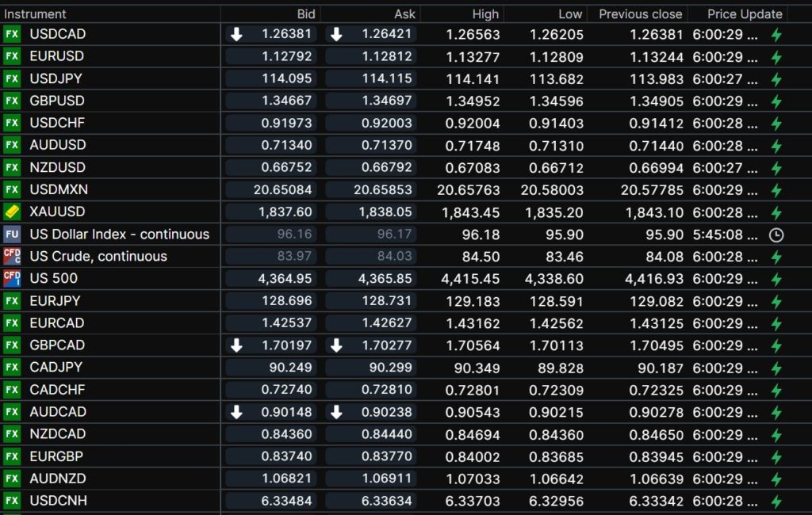Viewport: 812px width, 515px height.
Task: Click the green lightning icon on USDCNH row
Action: [x=776, y=501]
